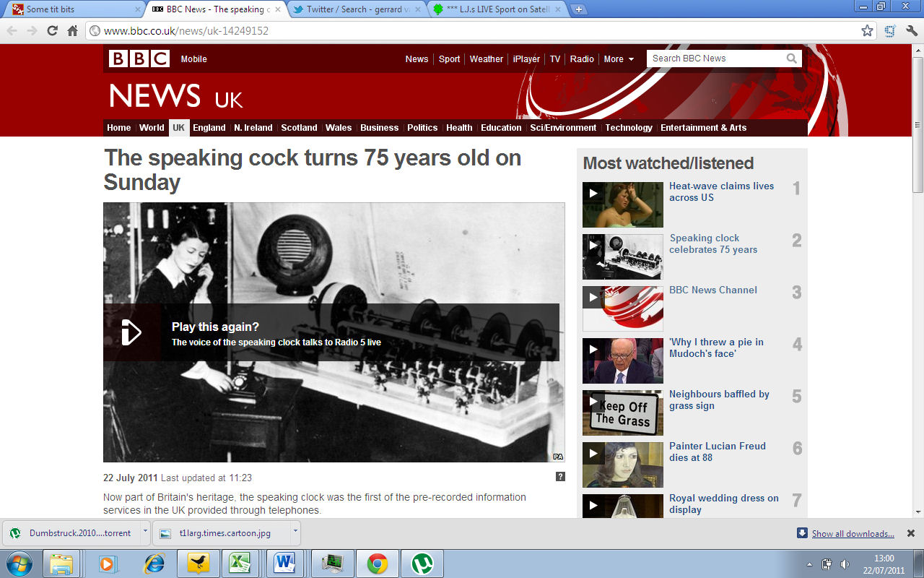This screenshot has width=924, height=578.
Task: Close the downloads bar
Action: [x=910, y=533]
